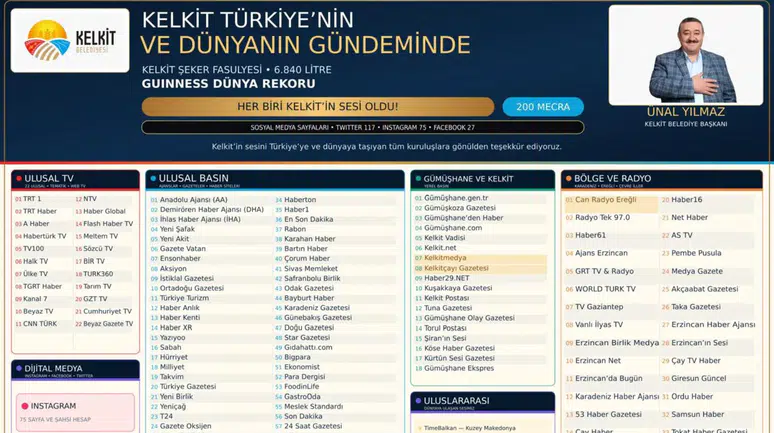Click 'Haber29.NET' entry
This screenshot has width=774, height=433.
tap(447, 278)
